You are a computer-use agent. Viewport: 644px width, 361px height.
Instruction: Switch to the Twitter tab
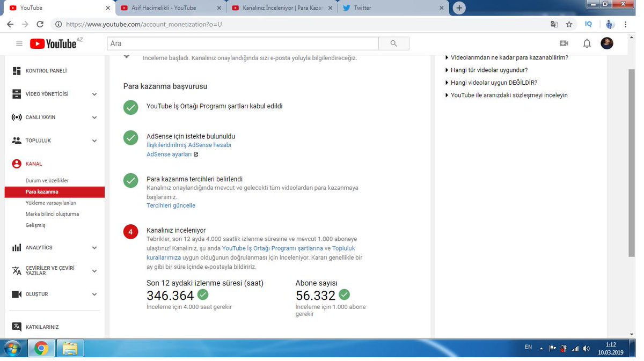click(393, 8)
